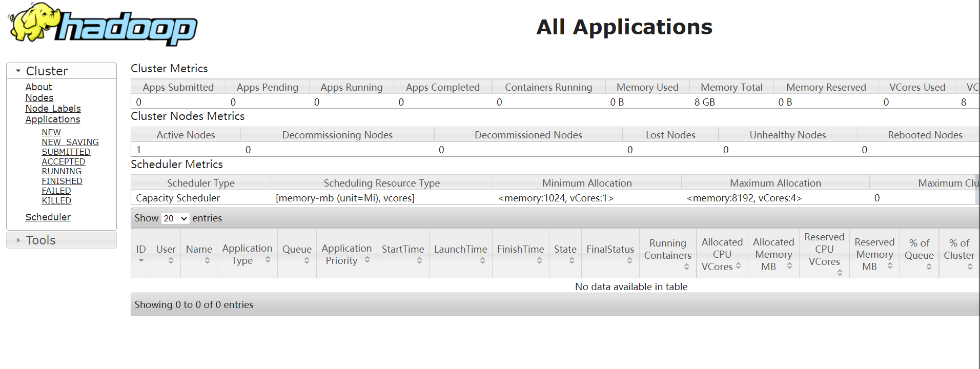Open the About link
The width and height of the screenshot is (980, 369).
point(39,87)
